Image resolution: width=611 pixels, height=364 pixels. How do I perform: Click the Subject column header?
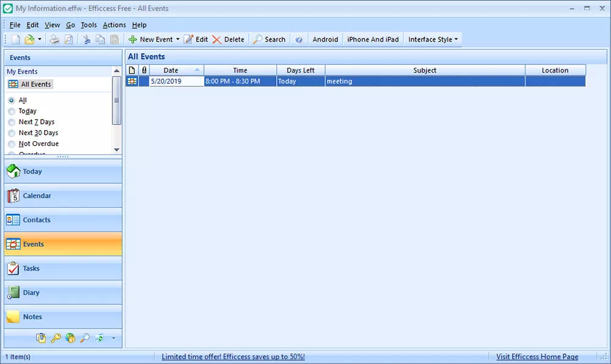(x=425, y=70)
